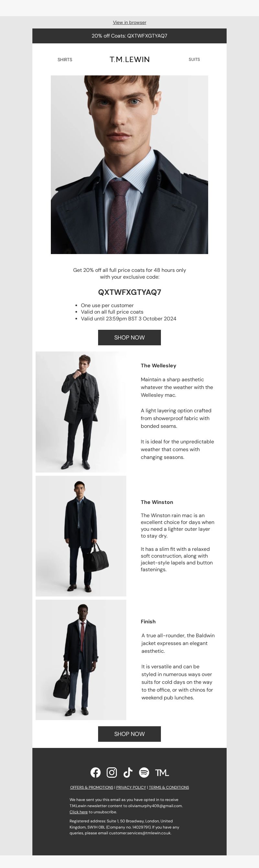
Task: Click the bottom SHOP NOW button
Action: point(129,734)
